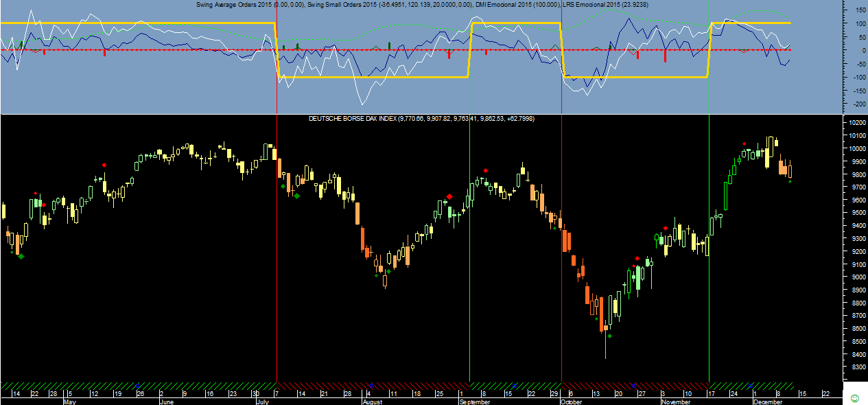Click the December label on the date axis
Image resolution: width=868 pixels, height=405 pixels.
pos(766,402)
